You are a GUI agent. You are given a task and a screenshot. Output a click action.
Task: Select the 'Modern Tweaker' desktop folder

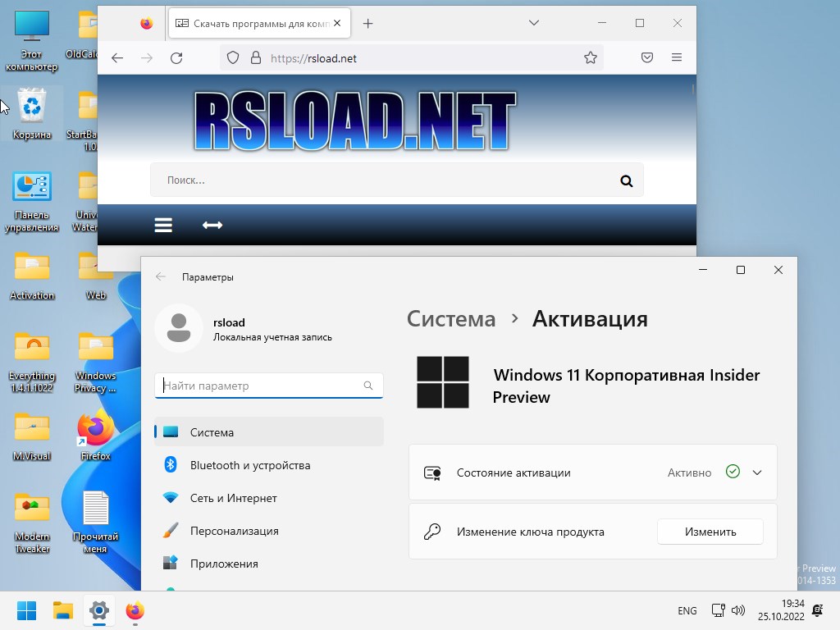pyautogui.click(x=32, y=523)
